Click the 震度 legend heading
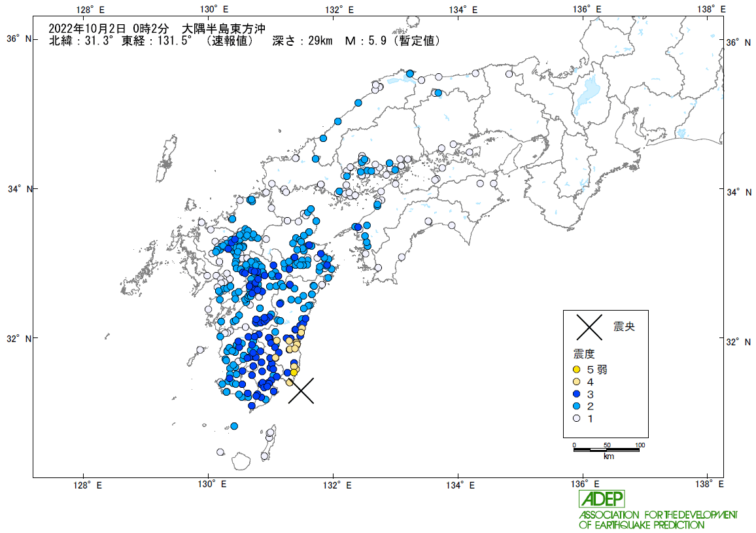The height and width of the screenshot is (533, 756). tap(583, 354)
